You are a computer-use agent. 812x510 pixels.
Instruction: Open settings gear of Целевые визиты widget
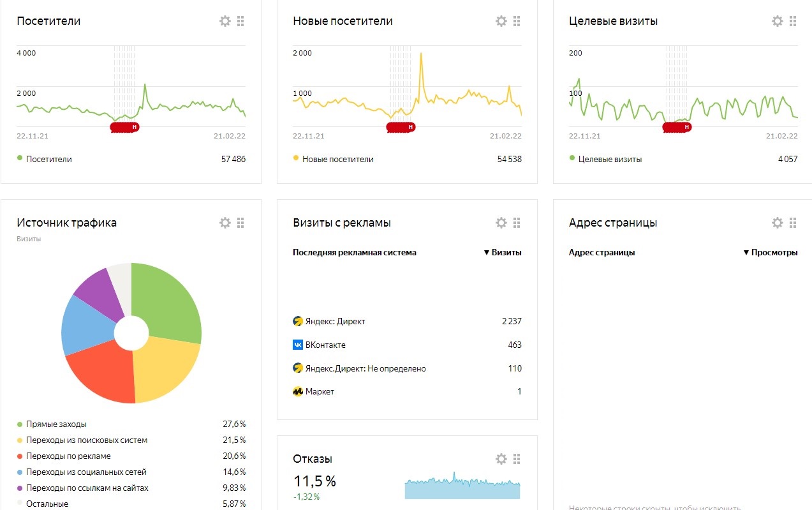[778, 21]
